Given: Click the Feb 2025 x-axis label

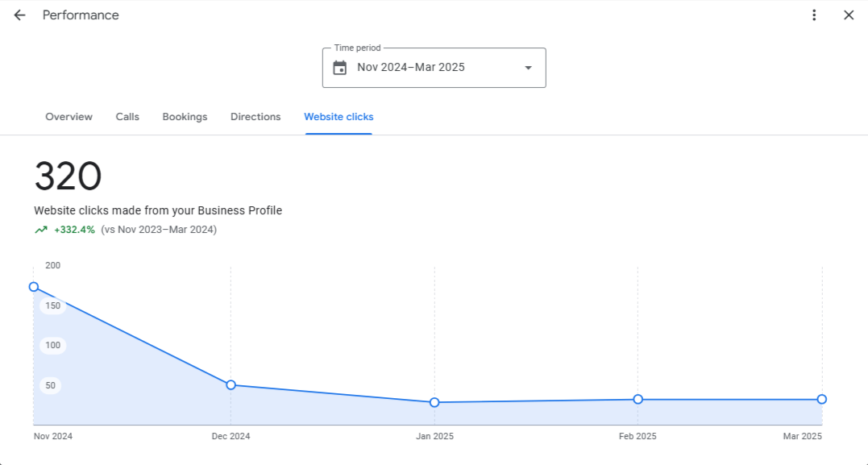Looking at the screenshot, I should (x=638, y=436).
